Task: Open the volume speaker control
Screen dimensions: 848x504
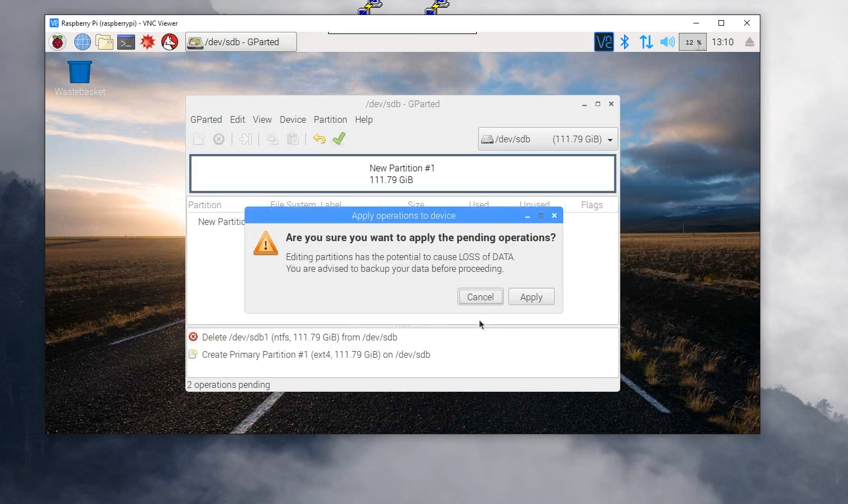Action: [x=667, y=42]
